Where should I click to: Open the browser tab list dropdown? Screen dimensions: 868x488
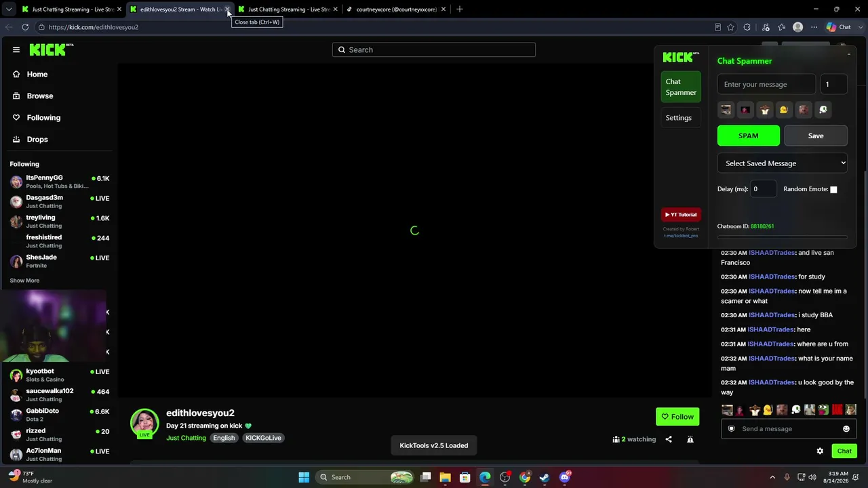8,9
